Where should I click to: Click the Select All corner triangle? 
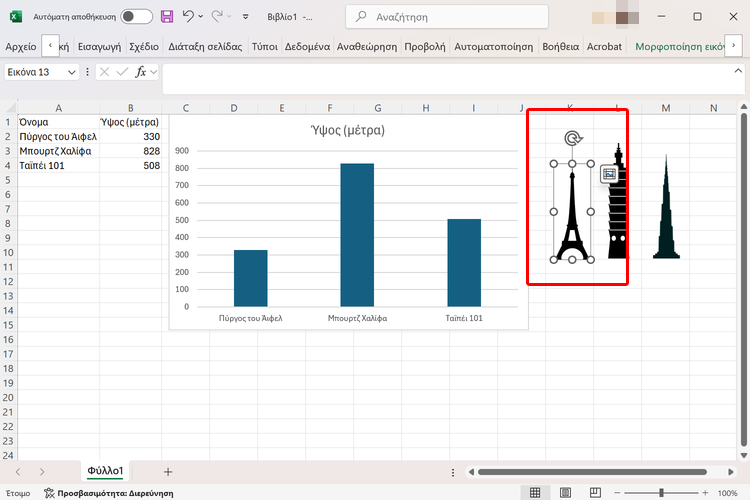point(10,108)
